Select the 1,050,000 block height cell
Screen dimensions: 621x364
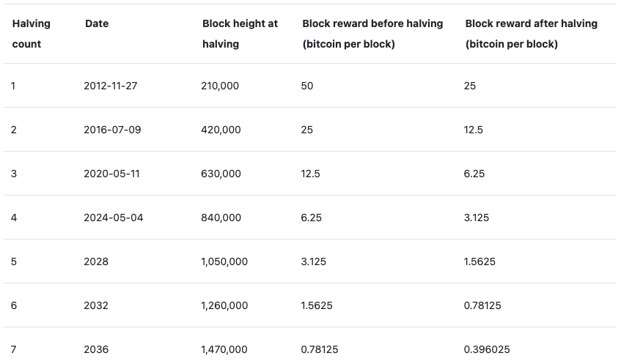(x=224, y=261)
